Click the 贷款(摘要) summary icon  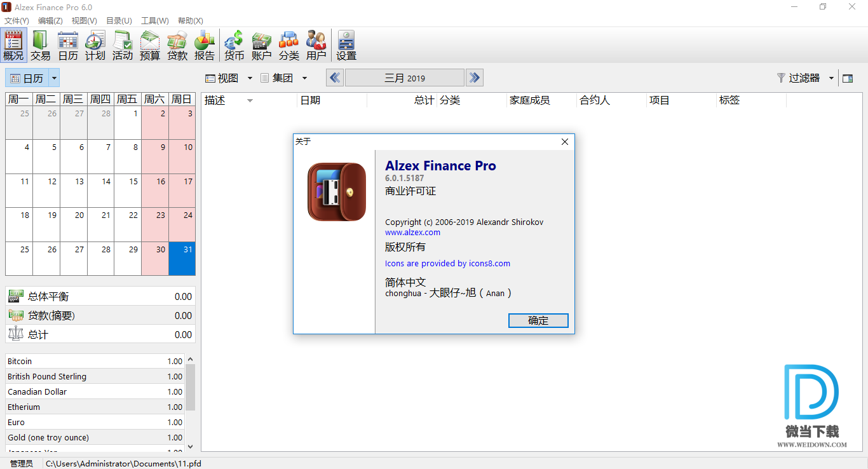pyautogui.click(x=16, y=315)
